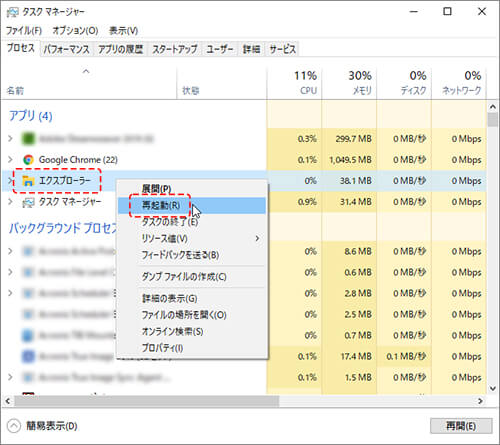Open the オプション(O) menu
Image resolution: width=500 pixels, height=445 pixels.
coord(75,31)
